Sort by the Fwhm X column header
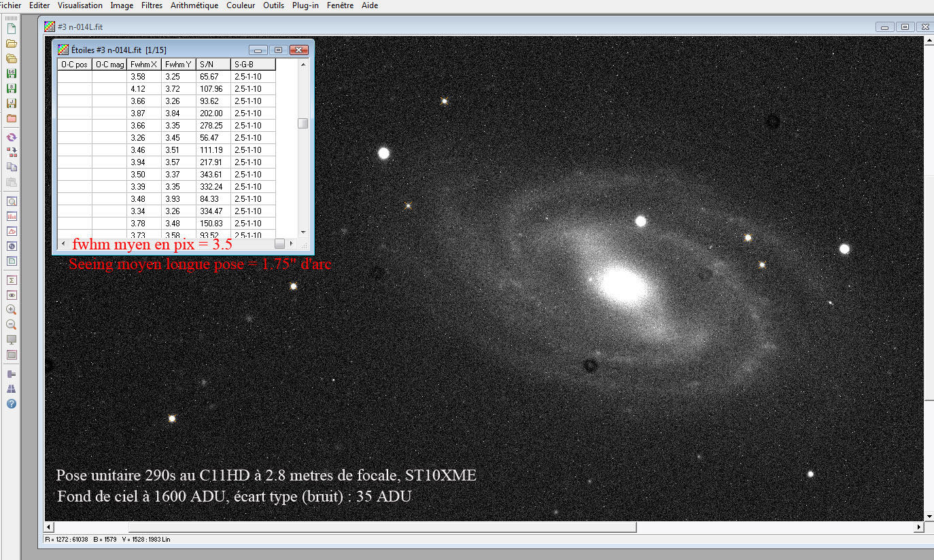This screenshot has width=934, height=560. click(144, 65)
